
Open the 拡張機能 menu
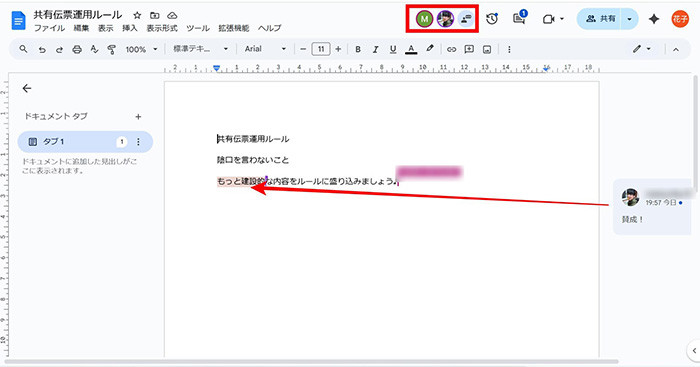[x=233, y=28]
